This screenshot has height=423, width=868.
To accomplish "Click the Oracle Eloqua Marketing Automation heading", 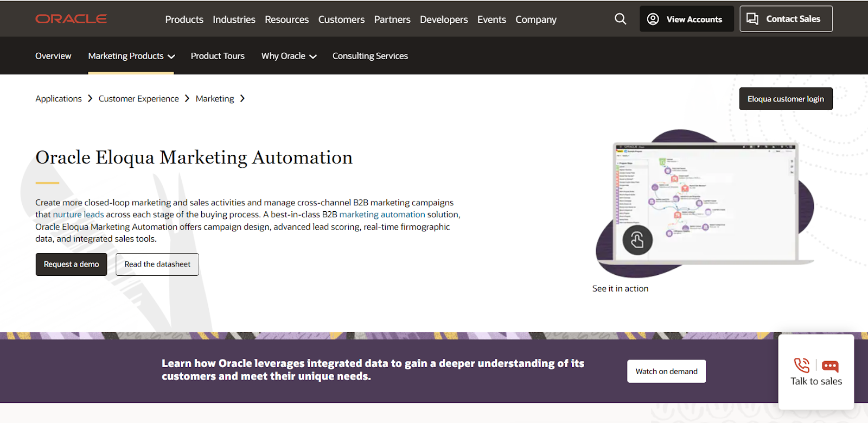I will (194, 157).
